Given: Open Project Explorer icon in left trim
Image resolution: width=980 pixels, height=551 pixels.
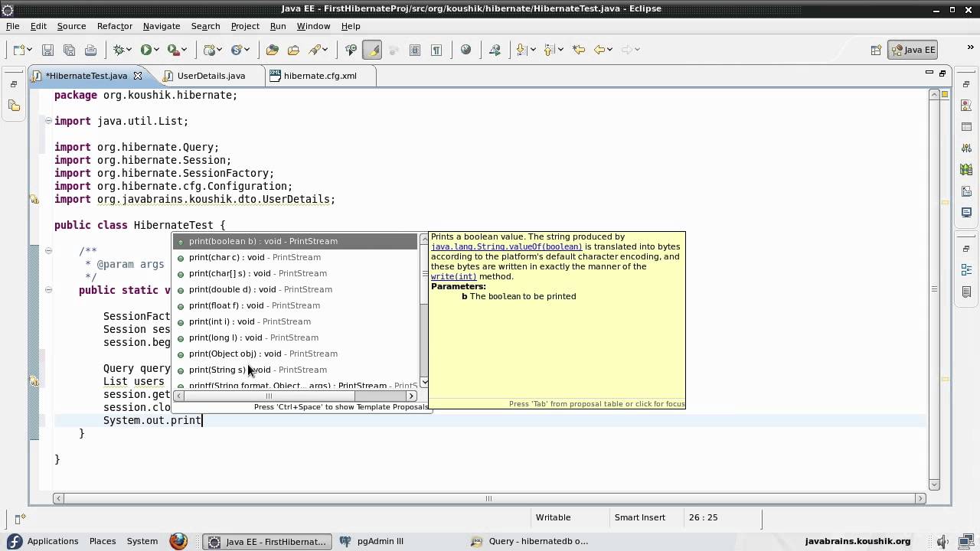Looking at the screenshot, I should coord(15,106).
